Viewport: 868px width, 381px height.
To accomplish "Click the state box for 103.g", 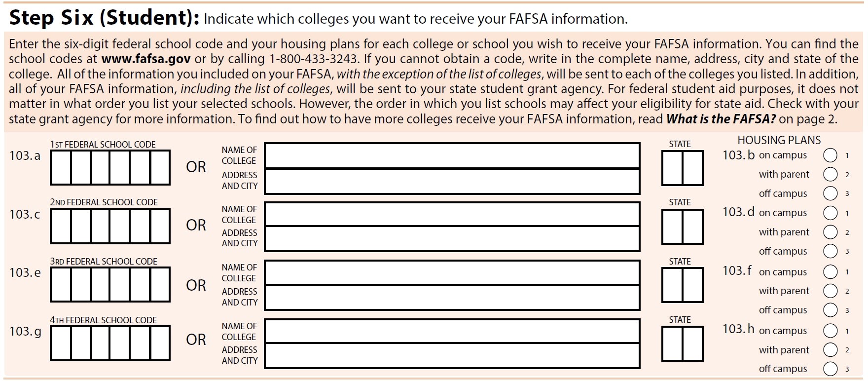I will pos(682,343).
